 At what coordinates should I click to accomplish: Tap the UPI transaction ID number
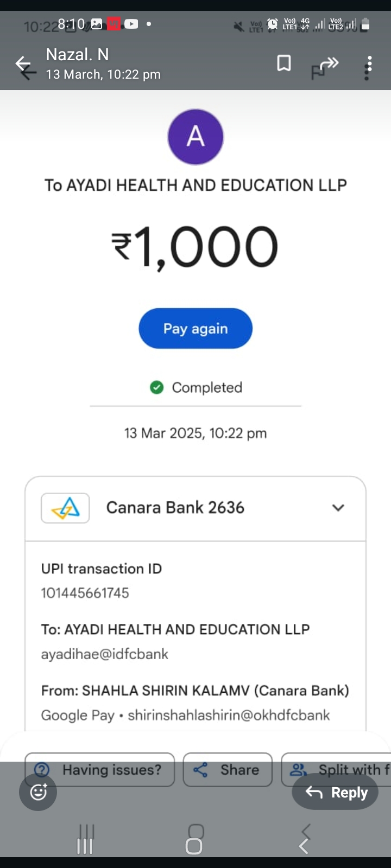pos(85,593)
